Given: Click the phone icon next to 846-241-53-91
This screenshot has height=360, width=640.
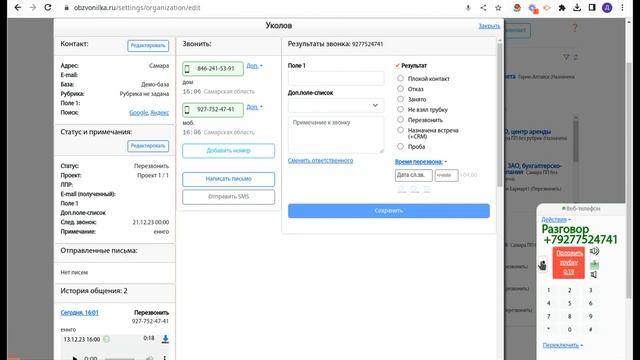Looking at the screenshot, I should coord(187,69).
